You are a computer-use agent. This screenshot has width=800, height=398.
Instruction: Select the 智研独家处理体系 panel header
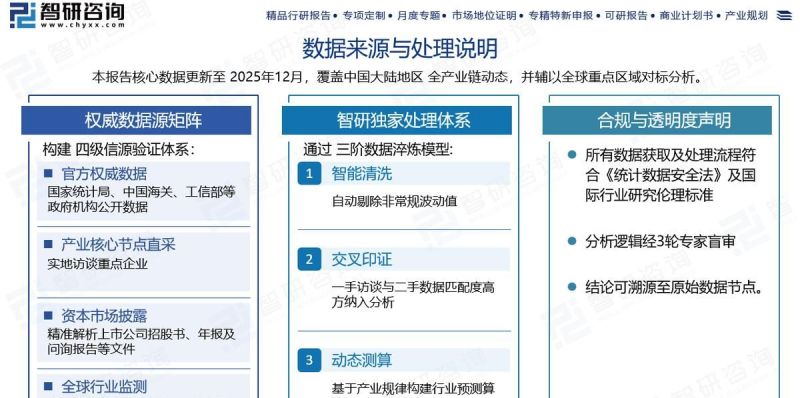[396, 120]
